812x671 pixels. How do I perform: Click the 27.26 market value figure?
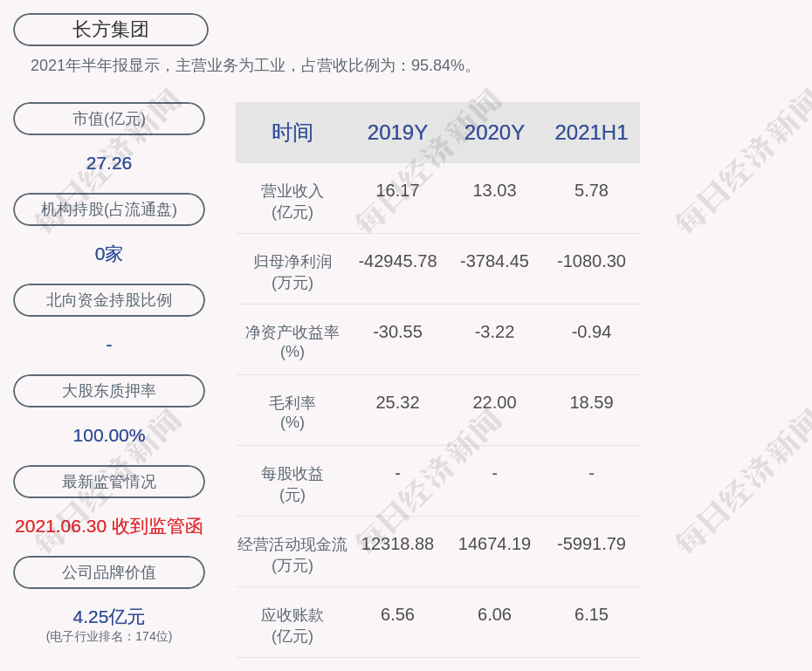pyautogui.click(x=109, y=163)
